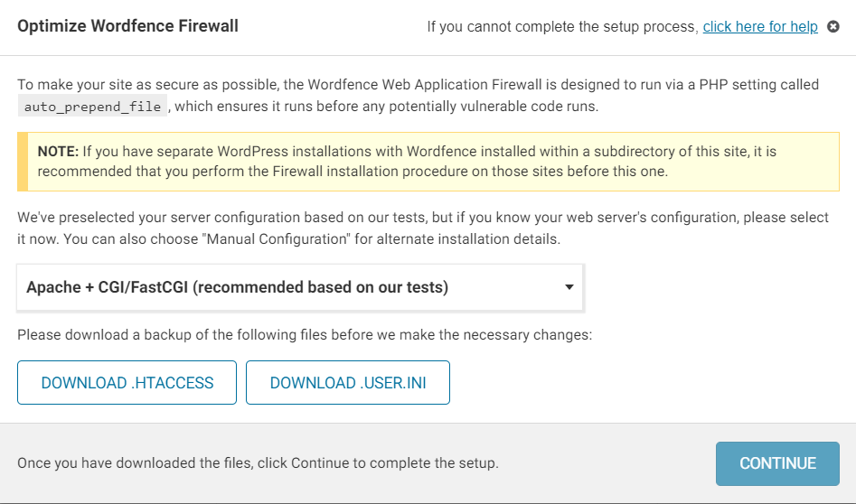
Task: Click 'If you cannot complete the setup' text
Action: pyautogui.click(x=562, y=26)
